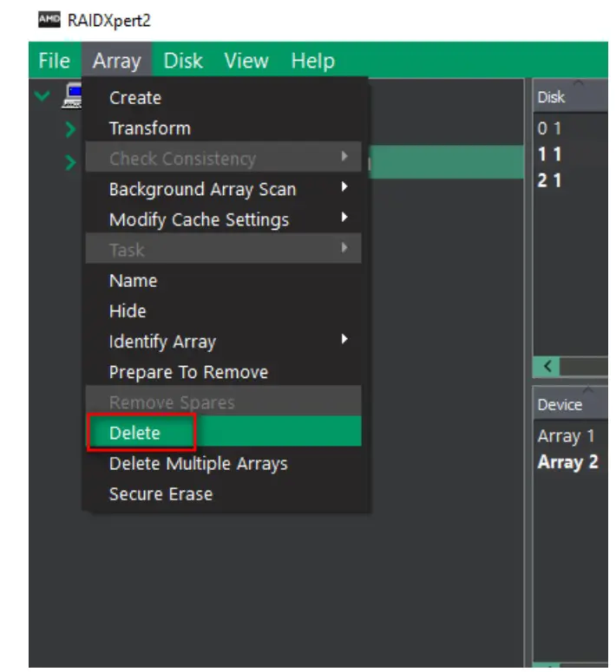Open Modify Cache Settings submenu
Viewport: 616px width, 672px height.
(x=224, y=219)
